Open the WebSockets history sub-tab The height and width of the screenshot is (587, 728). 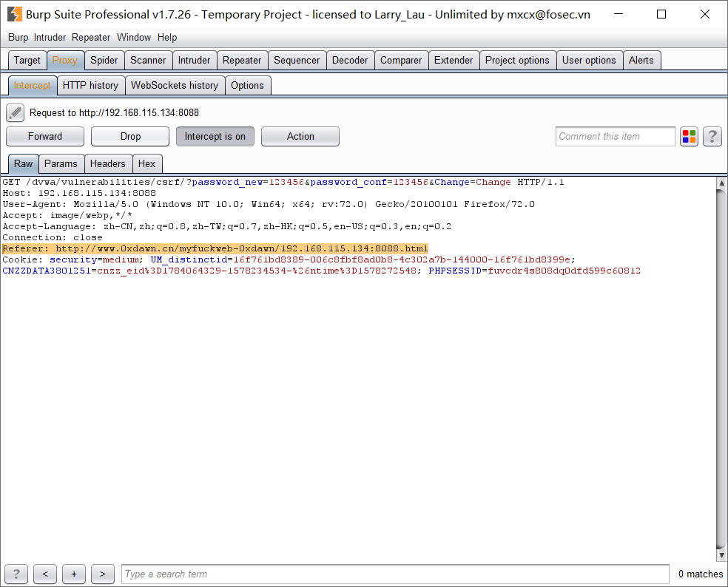[x=175, y=85]
